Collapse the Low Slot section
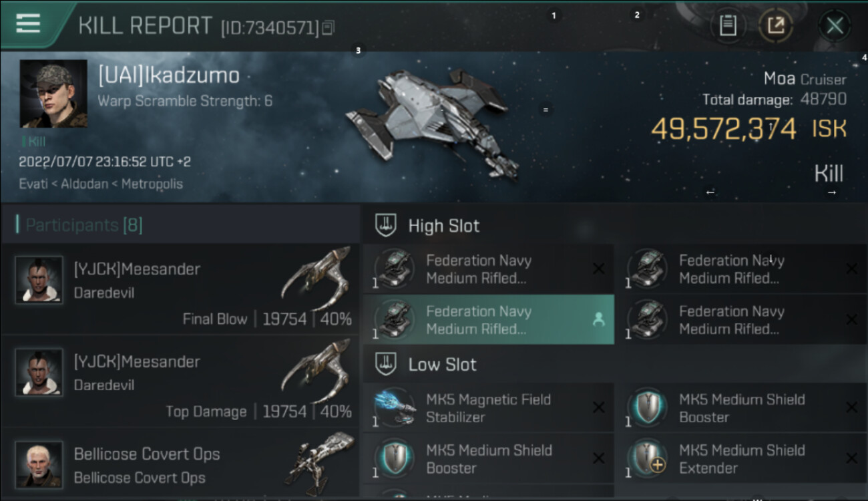 click(386, 365)
